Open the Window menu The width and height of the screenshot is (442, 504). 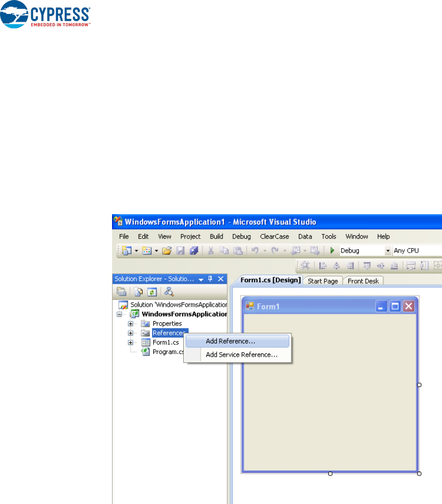coord(357,236)
